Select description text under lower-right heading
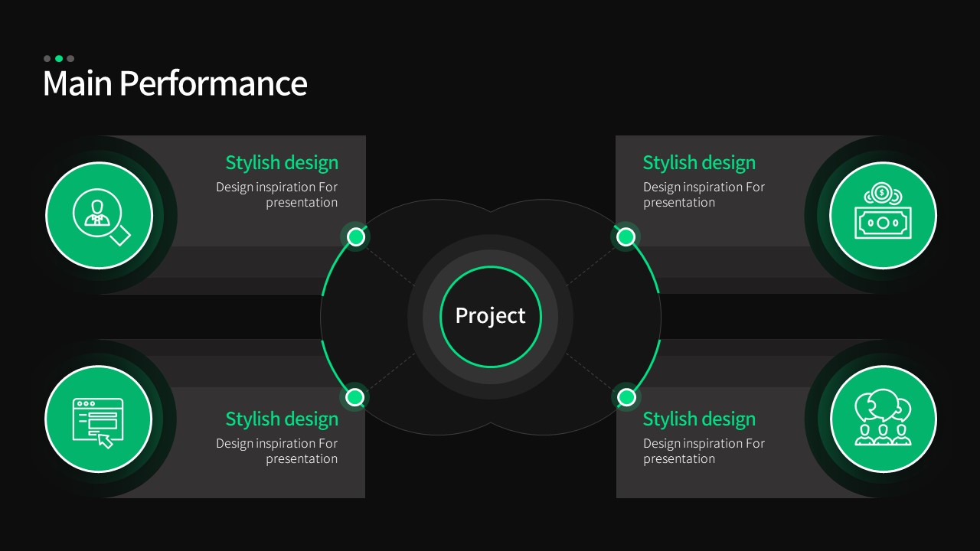 coord(704,451)
